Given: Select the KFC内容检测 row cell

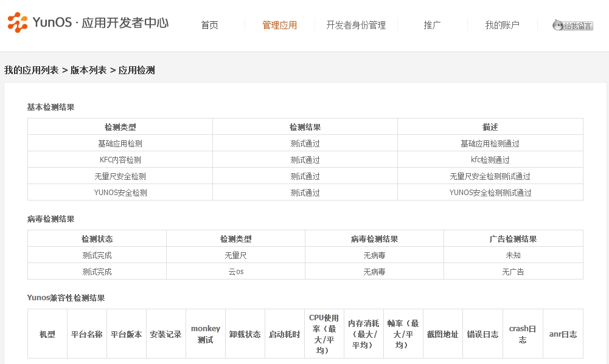Looking at the screenshot, I should 120,160.
